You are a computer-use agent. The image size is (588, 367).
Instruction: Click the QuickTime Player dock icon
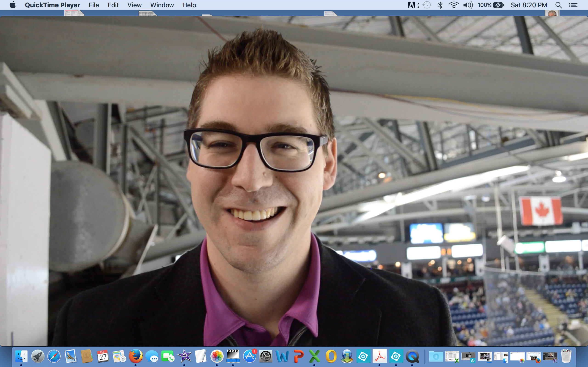pyautogui.click(x=412, y=356)
